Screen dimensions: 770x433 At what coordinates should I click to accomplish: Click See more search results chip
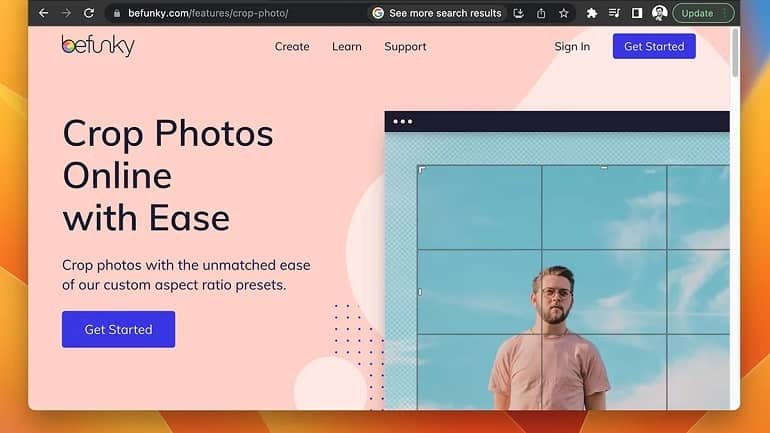tap(437, 13)
